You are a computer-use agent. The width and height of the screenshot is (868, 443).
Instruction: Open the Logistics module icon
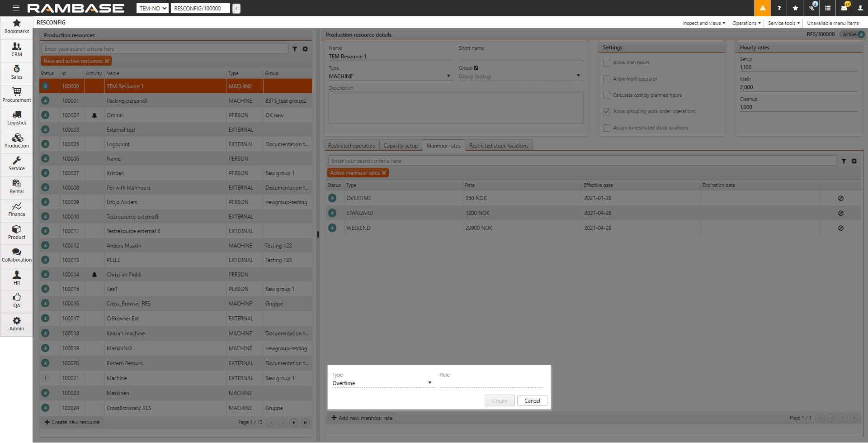pyautogui.click(x=17, y=118)
